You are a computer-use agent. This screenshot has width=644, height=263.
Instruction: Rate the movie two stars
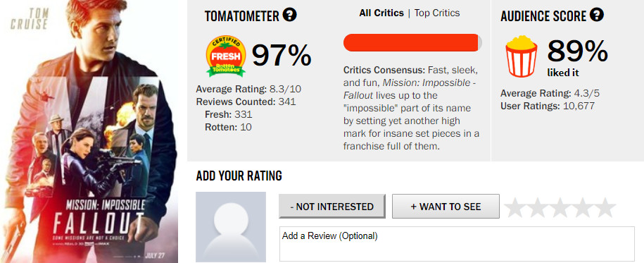click(x=538, y=207)
